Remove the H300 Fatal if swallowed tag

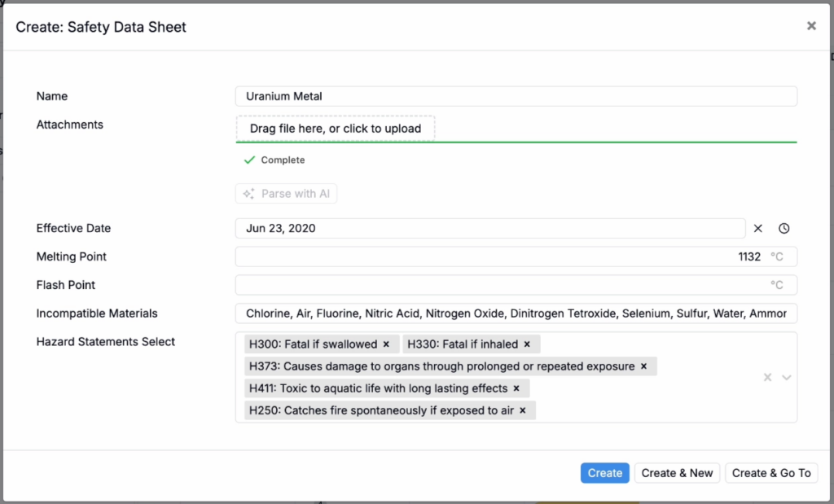pos(386,344)
